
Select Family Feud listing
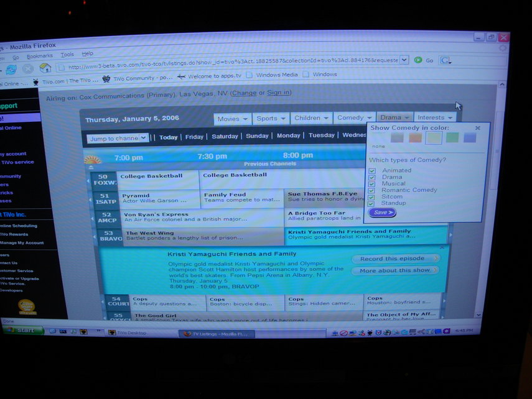tap(242, 198)
